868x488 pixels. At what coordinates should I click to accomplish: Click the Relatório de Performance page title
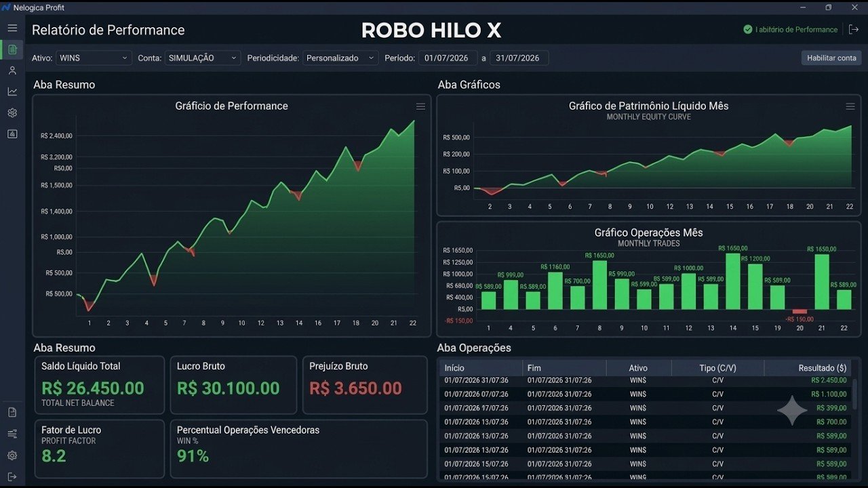108,30
